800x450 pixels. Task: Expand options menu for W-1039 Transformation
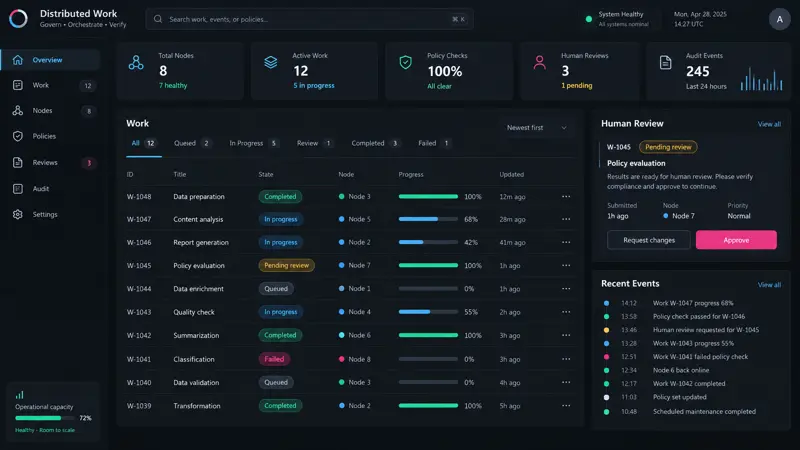(x=566, y=406)
